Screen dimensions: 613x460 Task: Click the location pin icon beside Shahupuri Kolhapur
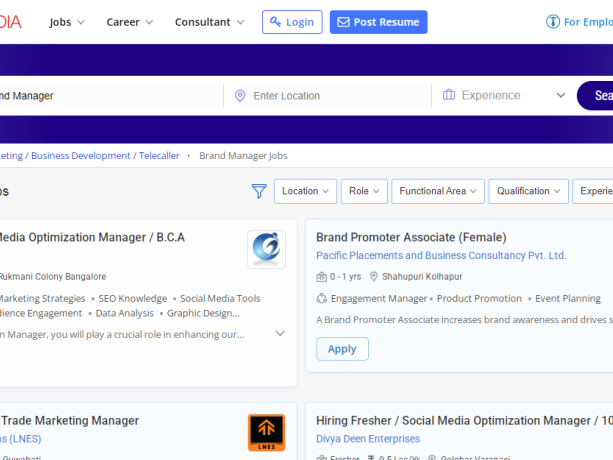(x=374, y=277)
